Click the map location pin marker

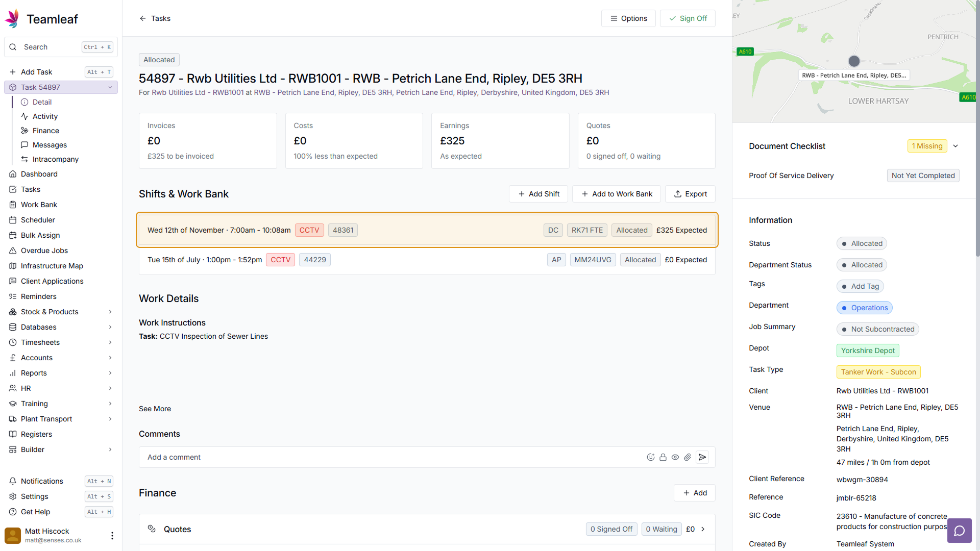tap(854, 61)
